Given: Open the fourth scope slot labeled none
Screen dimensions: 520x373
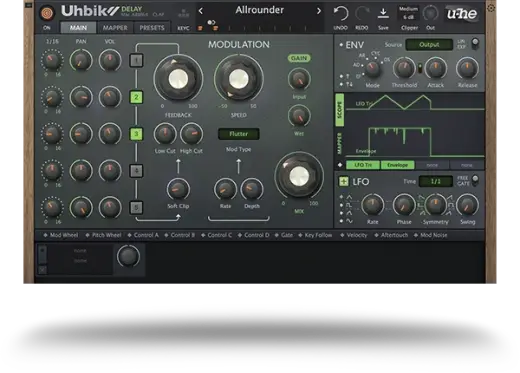Looking at the screenshot, I should tap(467, 165).
